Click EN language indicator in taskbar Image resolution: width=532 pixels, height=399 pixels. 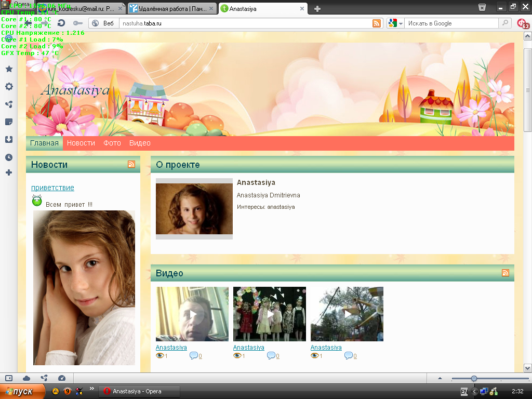click(x=464, y=392)
